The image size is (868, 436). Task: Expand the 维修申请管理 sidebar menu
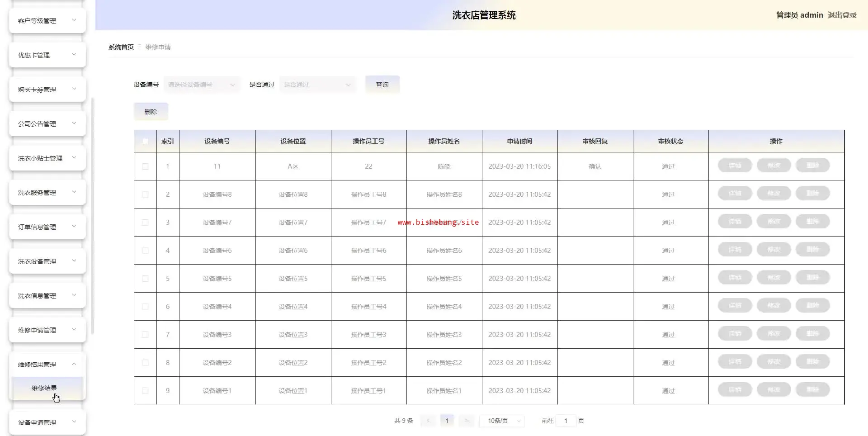47,330
